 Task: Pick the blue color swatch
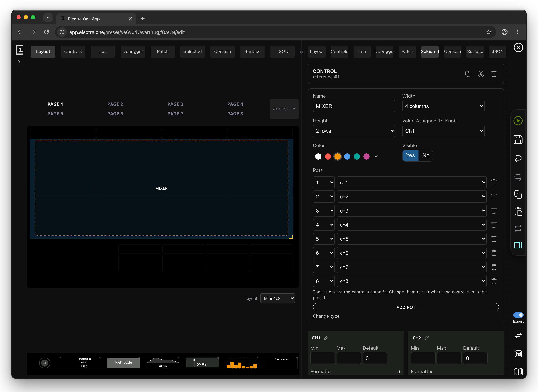tap(347, 156)
